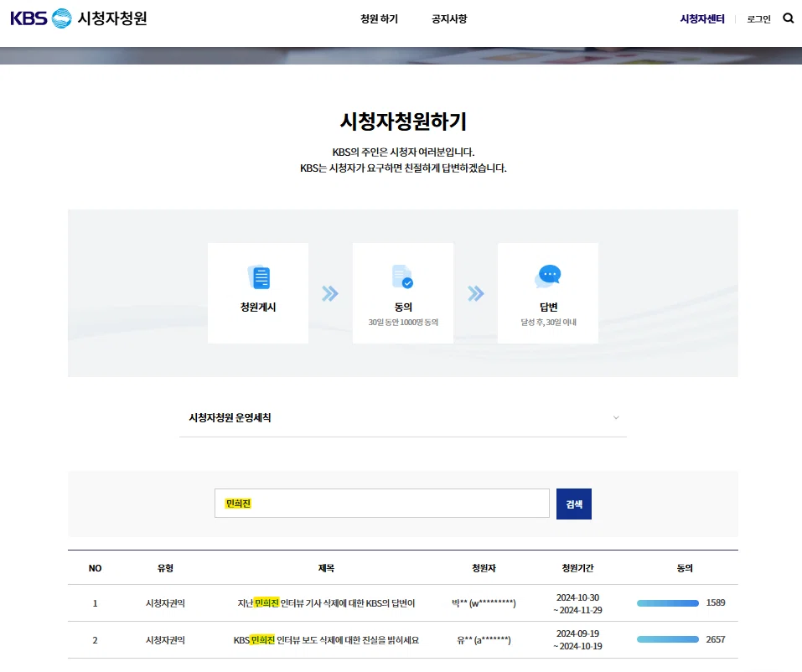Viewport: 802px width, 672px height.
Task: Open the search magnifier icon in header
Action: (x=789, y=18)
